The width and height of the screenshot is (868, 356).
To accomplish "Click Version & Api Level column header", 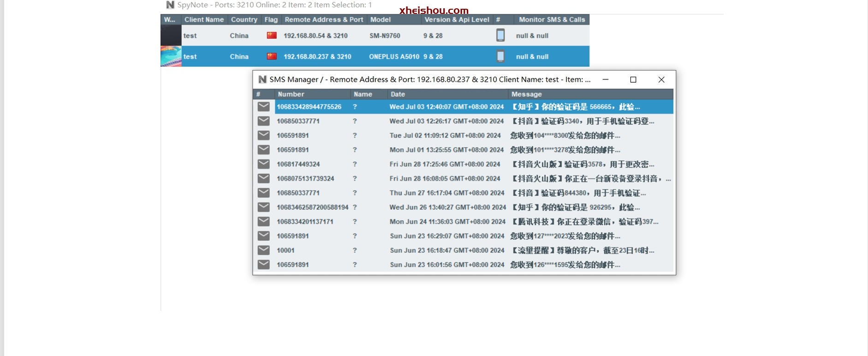I will click(457, 19).
